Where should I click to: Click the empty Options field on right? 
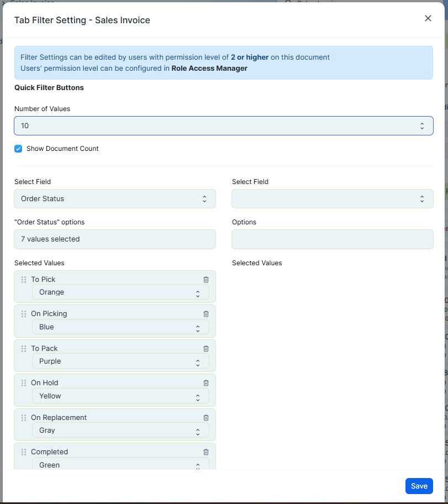333,239
